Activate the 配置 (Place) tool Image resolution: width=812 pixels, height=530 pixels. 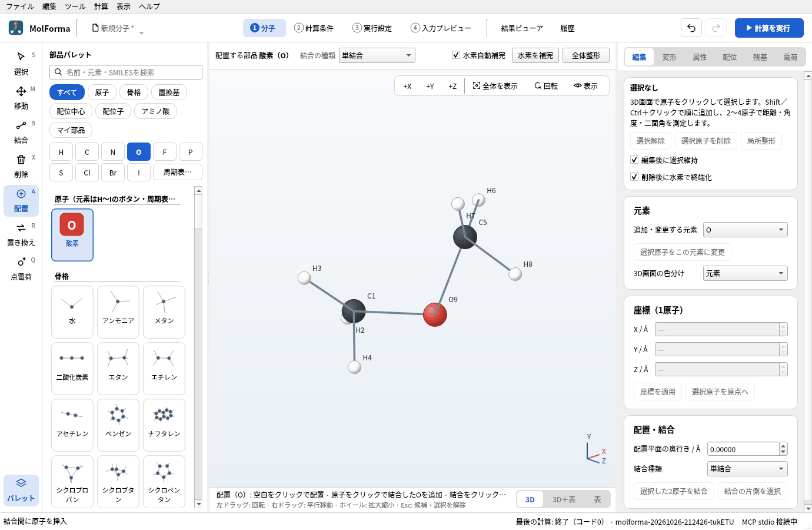[21, 200]
